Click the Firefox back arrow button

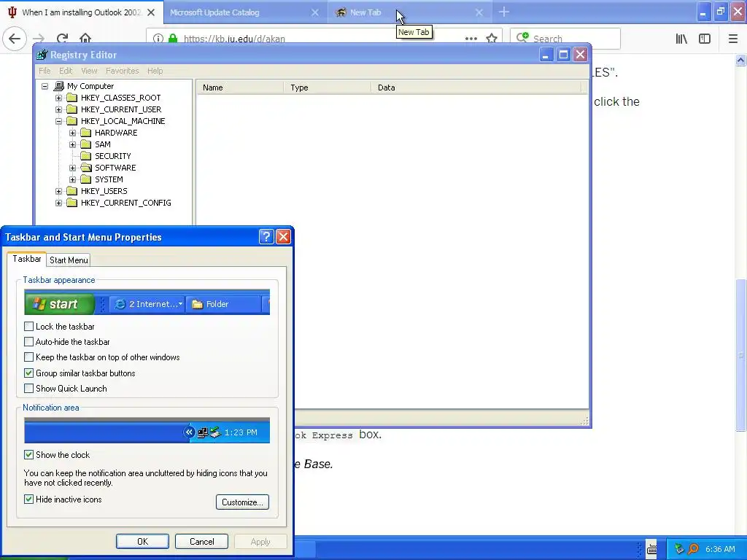click(x=15, y=39)
